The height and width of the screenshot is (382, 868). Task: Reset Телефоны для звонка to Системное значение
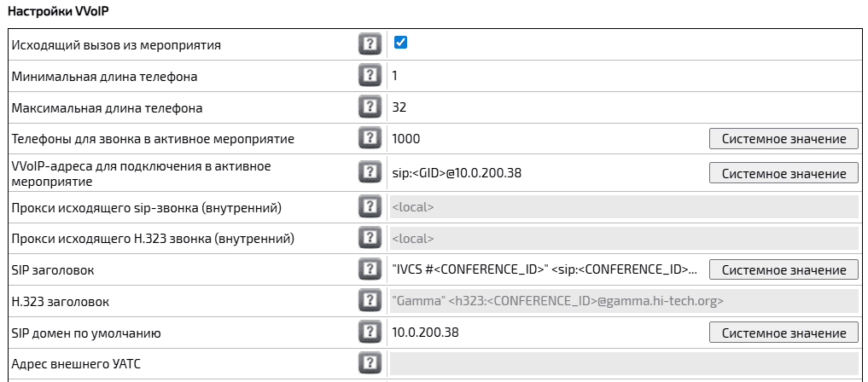[x=784, y=139]
